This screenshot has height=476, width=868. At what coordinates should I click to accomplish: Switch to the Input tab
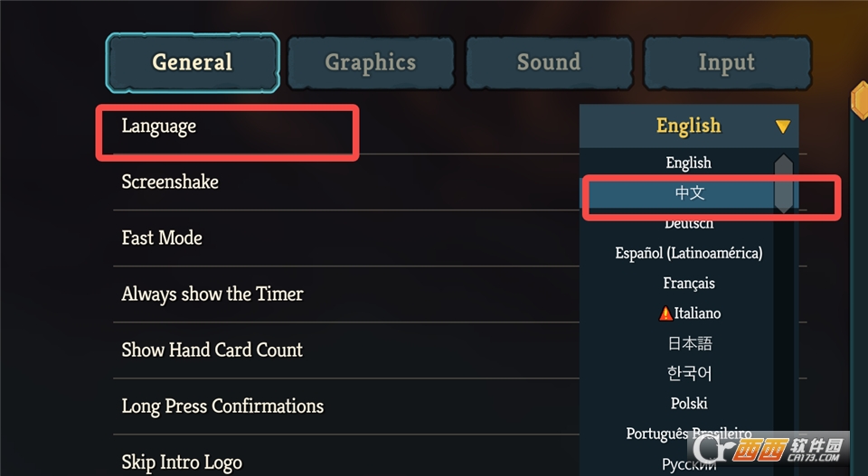click(x=726, y=62)
